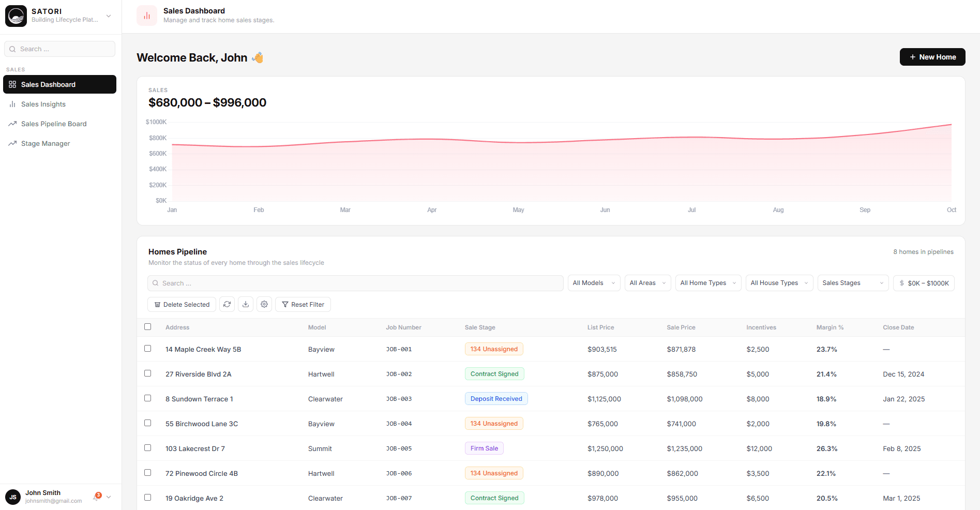The image size is (980, 510).
Task: Click the download export icon button
Action: pos(246,304)
